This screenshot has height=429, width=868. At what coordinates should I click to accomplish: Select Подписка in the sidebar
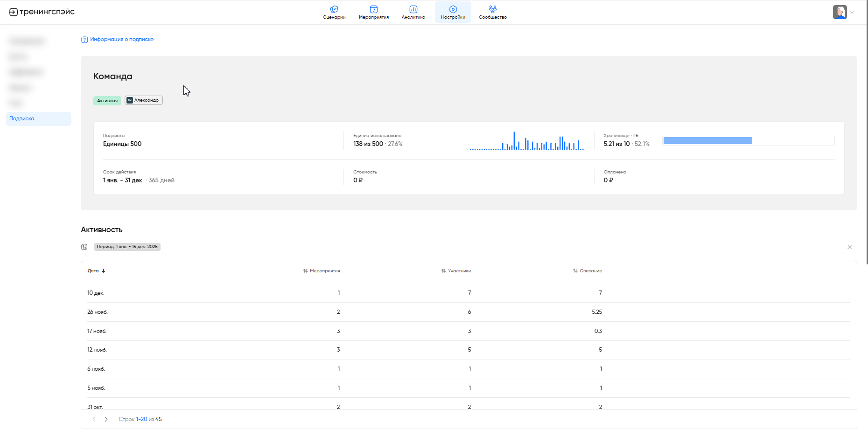(x=22, y=118)
